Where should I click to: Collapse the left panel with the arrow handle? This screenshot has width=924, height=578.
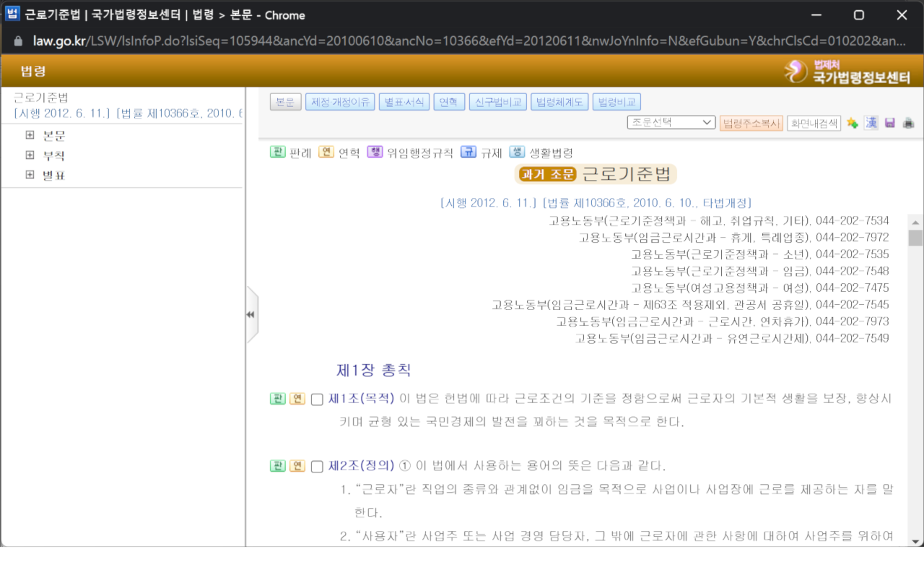click(252, 315)
